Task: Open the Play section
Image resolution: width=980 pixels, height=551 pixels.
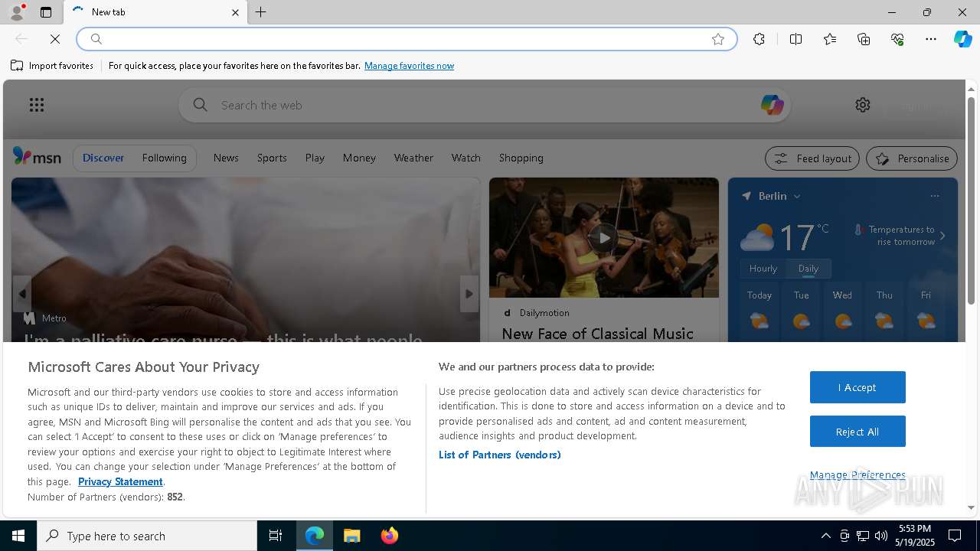Action: (x=315, y=158)
